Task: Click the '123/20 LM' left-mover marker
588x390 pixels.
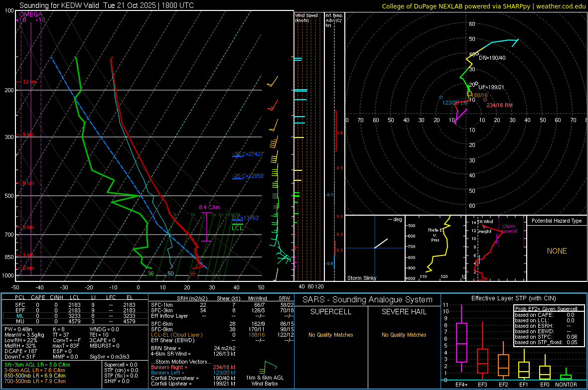Action: point(455,103)
